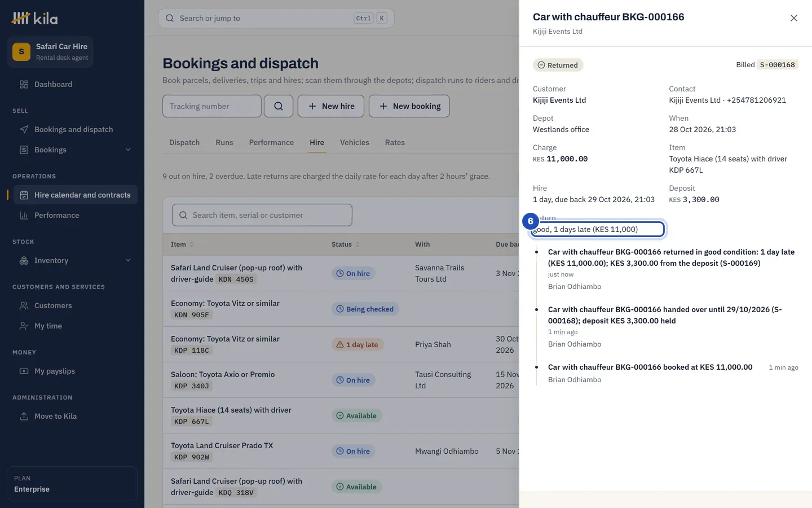Click the New hire button
Screen dimensions: 812x508
[x=331, y=106]
